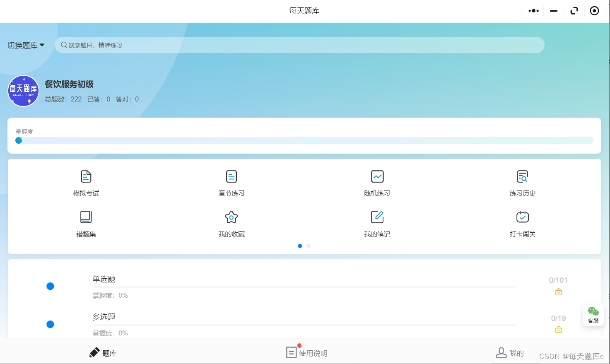Click the 每天题库 window title
Viewport: 610px width, 364px height.
pos(304,11)
